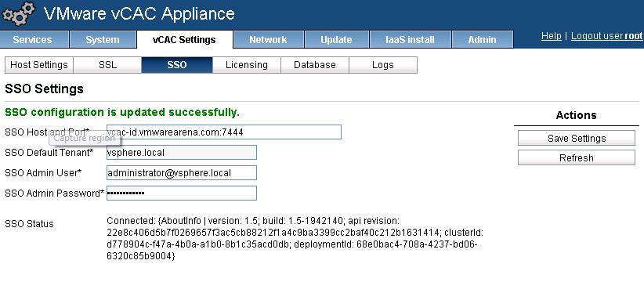This screenshot has height=282, width=644.
Task: Click the gears logo icon
Action: pos(19,14)
